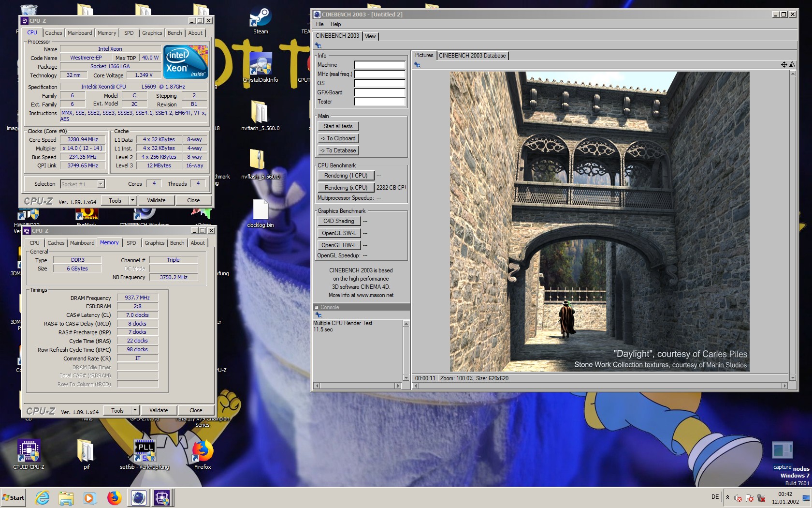
Task: Select the Core Speed value 3280.94 MHz
Action: tap(83, 139)
